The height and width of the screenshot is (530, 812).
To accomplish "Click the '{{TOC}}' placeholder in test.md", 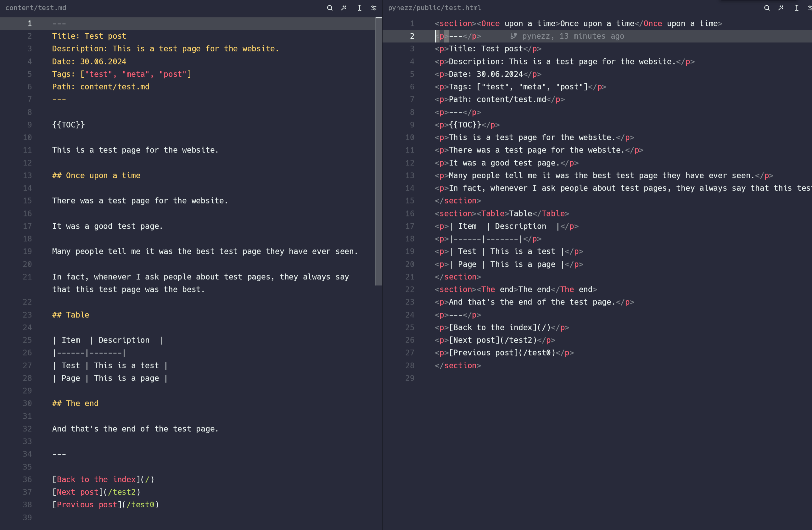I will pos(68,125).
